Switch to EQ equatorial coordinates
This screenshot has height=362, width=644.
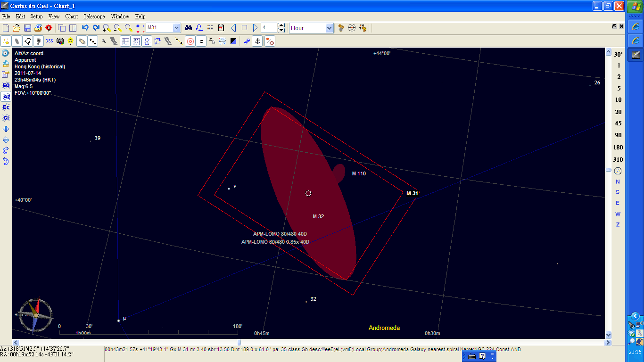6,86
